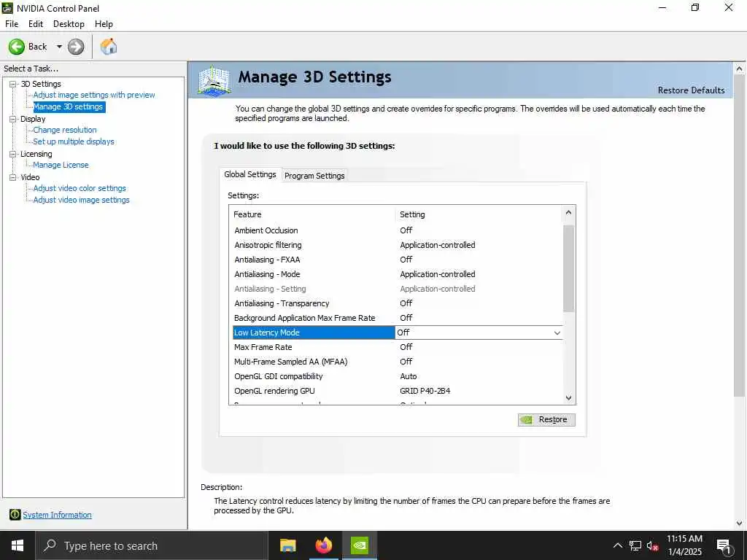Open Adjust video image settings

(x=81, y=200)
